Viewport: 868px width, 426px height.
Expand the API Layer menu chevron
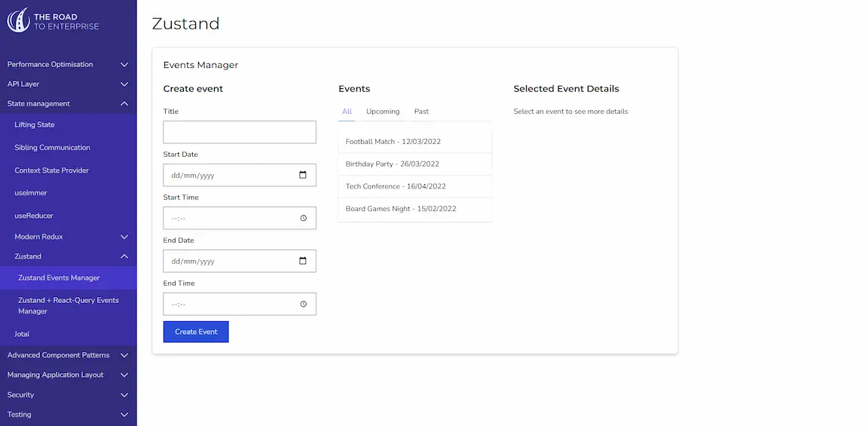pyautogui.click(x=124, y=84)
